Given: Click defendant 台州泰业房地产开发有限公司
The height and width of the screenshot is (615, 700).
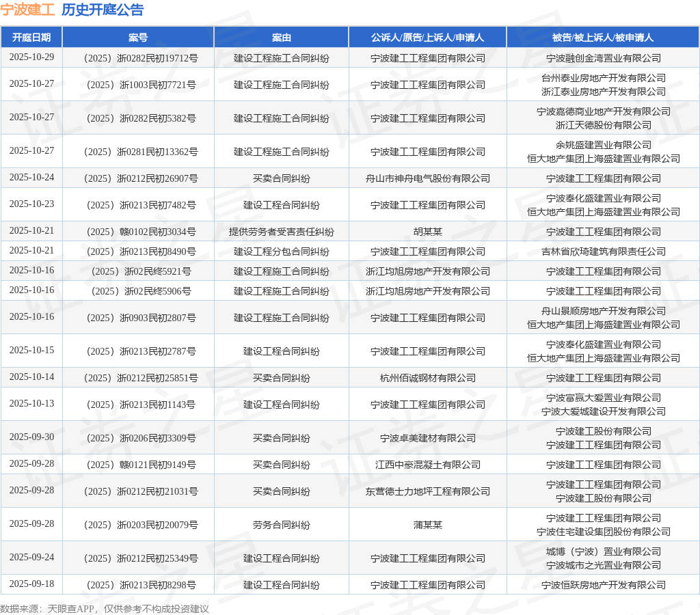Looking at the screenshot, I should coord(603,78).
